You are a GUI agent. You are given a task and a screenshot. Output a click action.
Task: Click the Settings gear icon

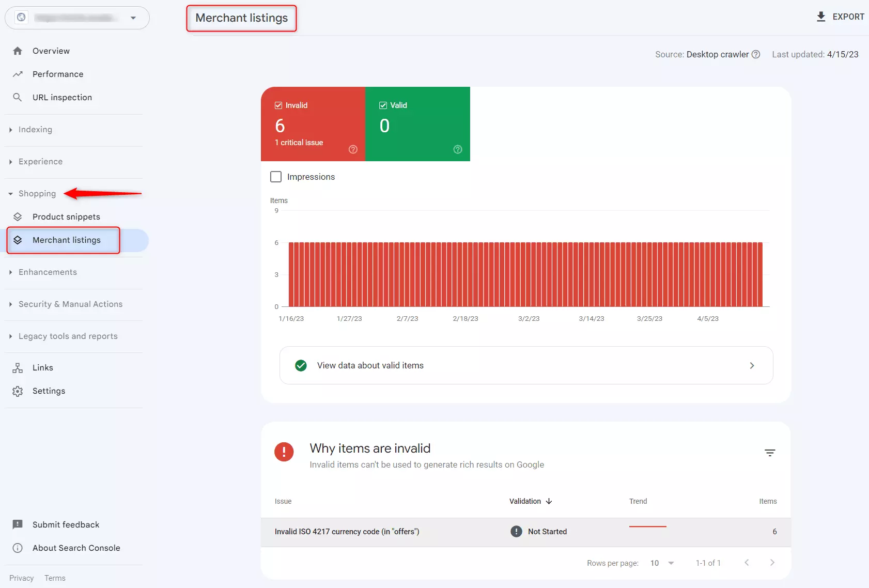(x=18, y=391)
